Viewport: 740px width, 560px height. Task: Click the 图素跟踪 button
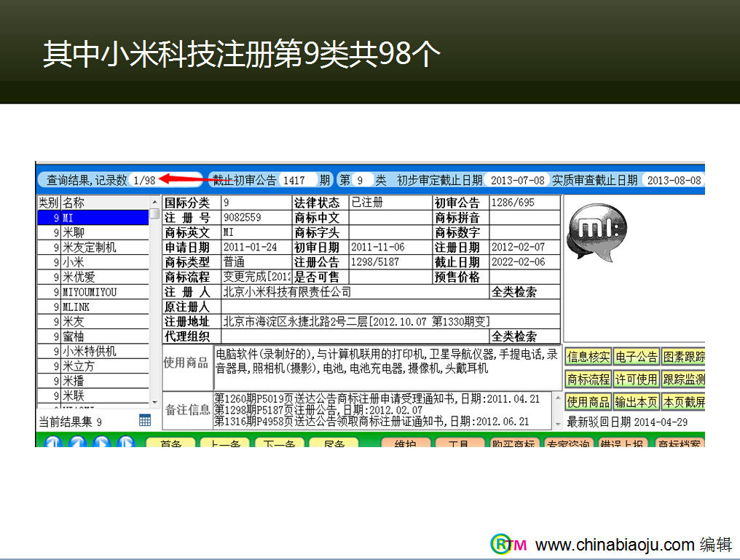coord(683,357)
